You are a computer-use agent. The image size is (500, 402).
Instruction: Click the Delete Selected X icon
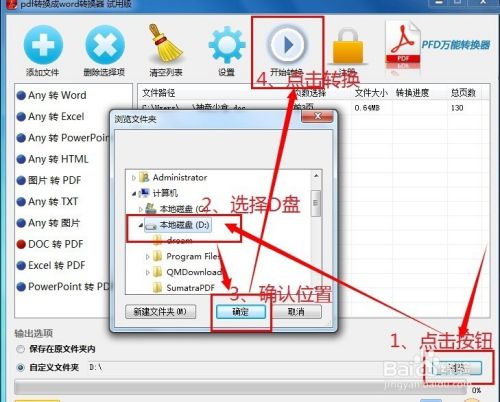coord(105,45)
